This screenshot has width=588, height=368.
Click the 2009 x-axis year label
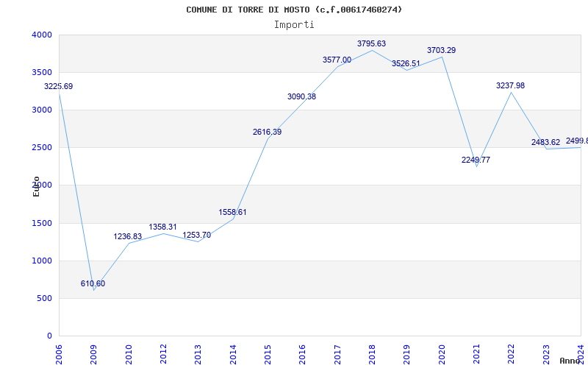click(94, 355)
